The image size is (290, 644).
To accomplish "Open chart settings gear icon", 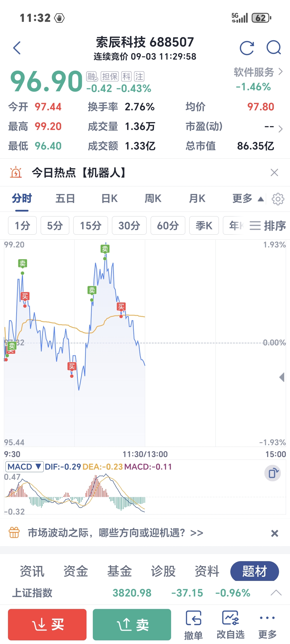I will tap(278, 199).
